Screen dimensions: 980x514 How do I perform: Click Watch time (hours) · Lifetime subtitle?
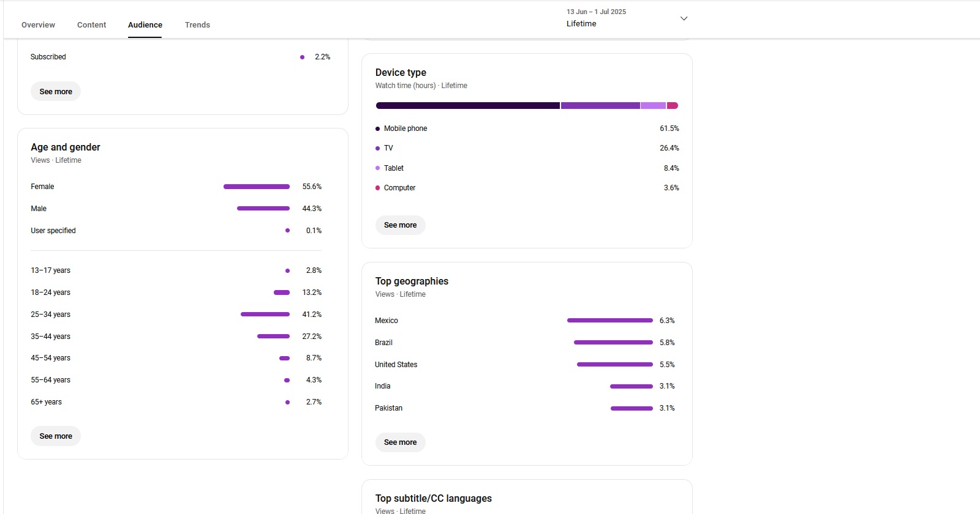[421, 86]
